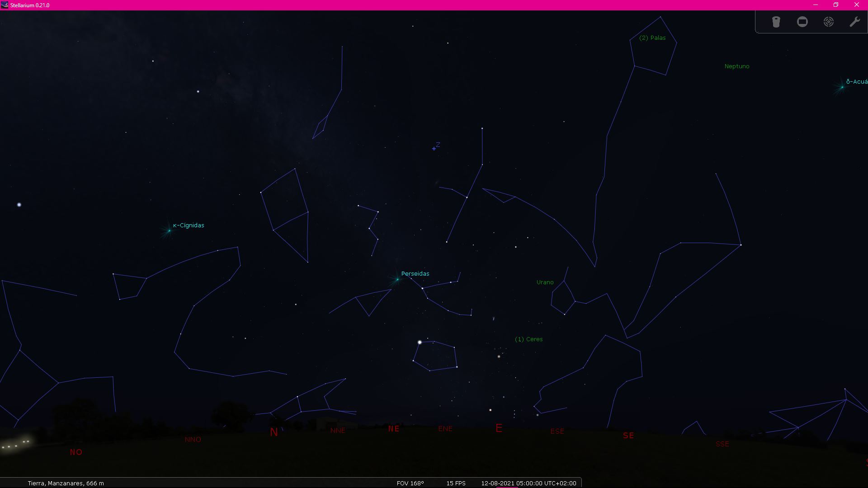868x488 pixels.
Task: Toggle the Oculars eyepiece view icon
Action: [776, 22]
